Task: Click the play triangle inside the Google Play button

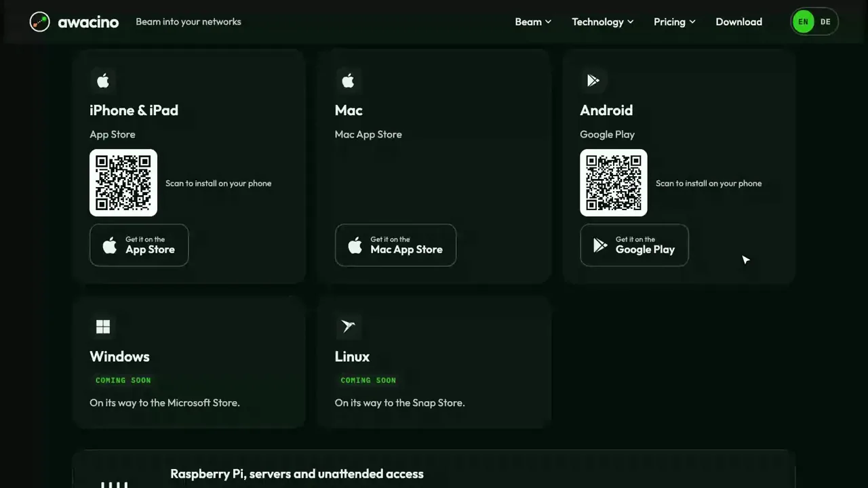Action: point(600,245)
